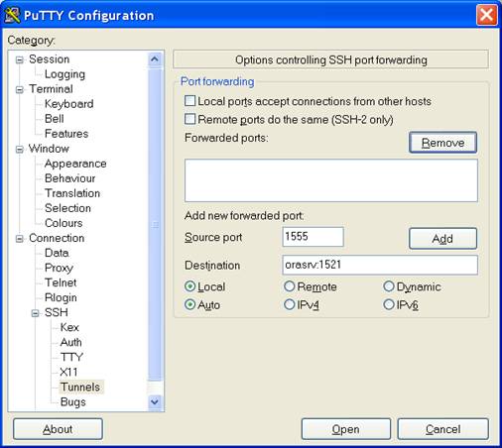Collapse the Terminal tree node
The image size is (502, 448).
tap(20, 89)
